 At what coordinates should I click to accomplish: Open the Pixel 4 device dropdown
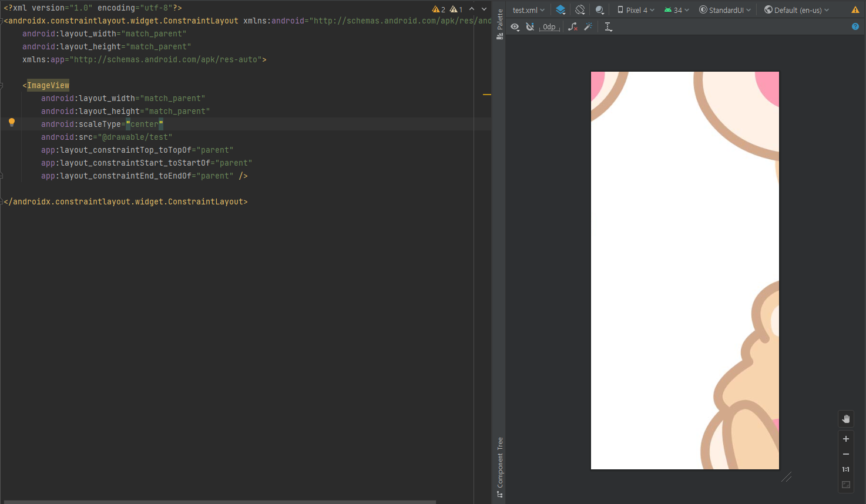[636, 10]
